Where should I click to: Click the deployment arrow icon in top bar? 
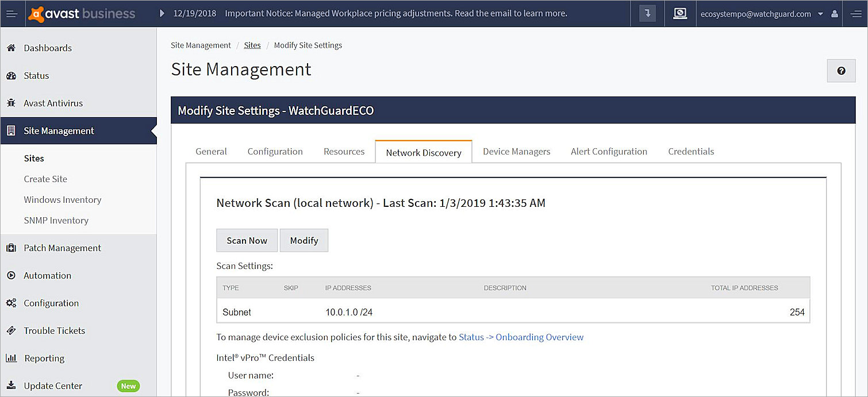[x=647, y=13]
